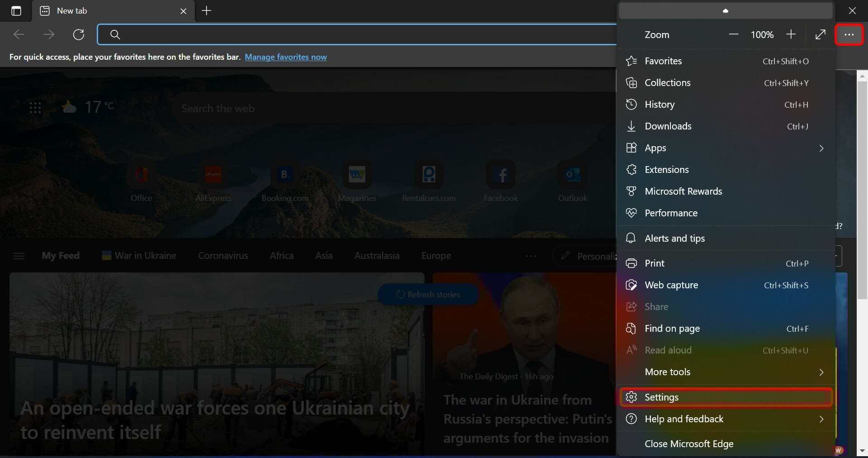This screenshot has width=868, height=458.
Task: Expand the More tools submenu chevron
Action: tap(821, 372)
